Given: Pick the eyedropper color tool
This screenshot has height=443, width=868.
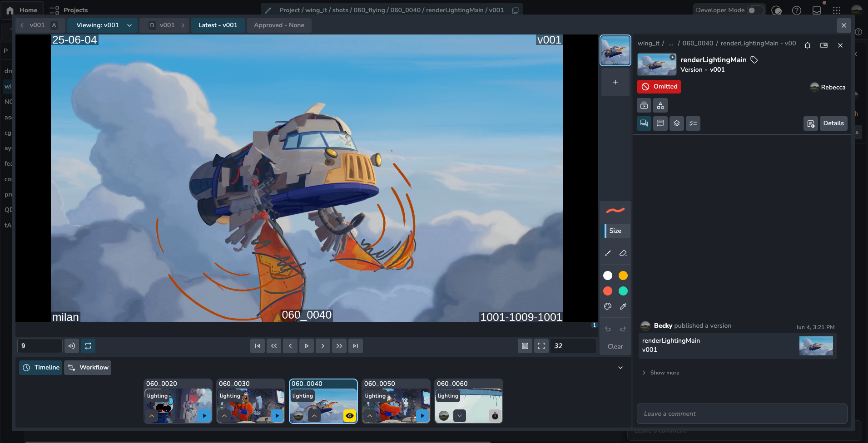Looking at the screenshot, I should (x=623, y=306).
